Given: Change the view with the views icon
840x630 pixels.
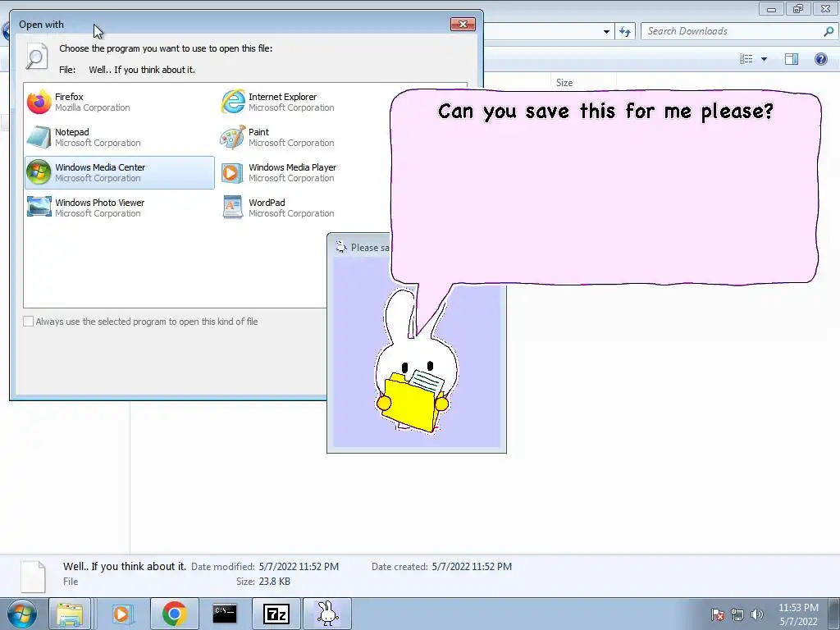Looking at the screenshot, I should pyautogui.click(x=746, y=59).
